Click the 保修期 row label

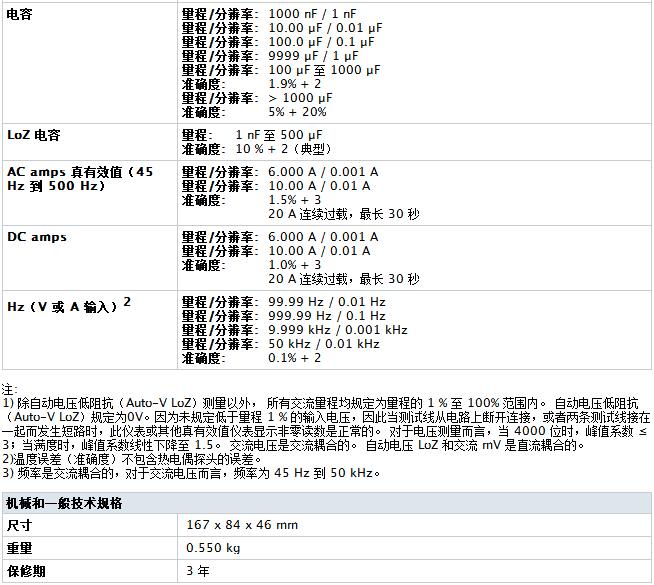click(x=26, y=571)
